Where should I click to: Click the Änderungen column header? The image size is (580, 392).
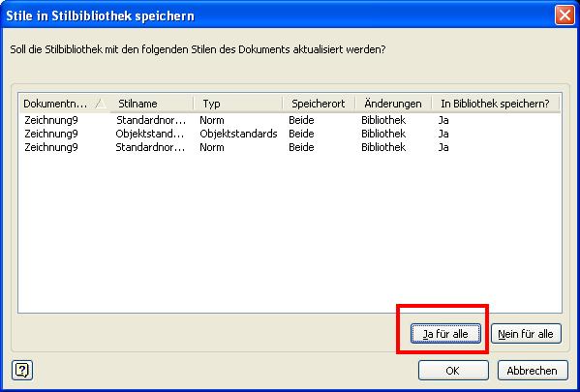click(x=393, y=104)
